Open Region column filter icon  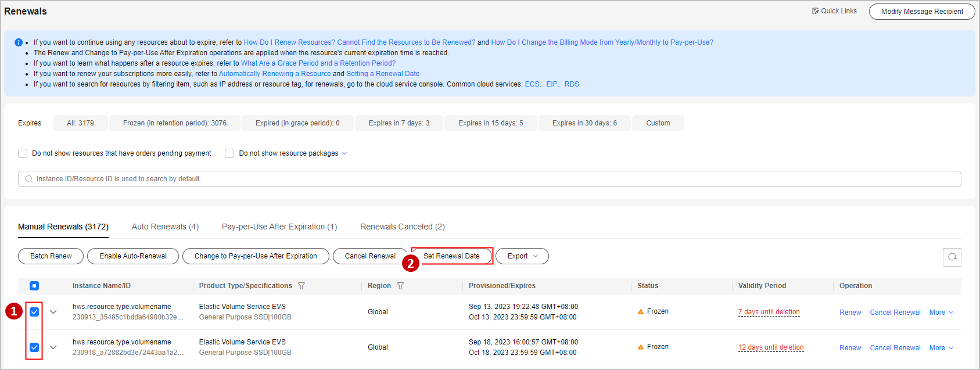click(400, 286)
